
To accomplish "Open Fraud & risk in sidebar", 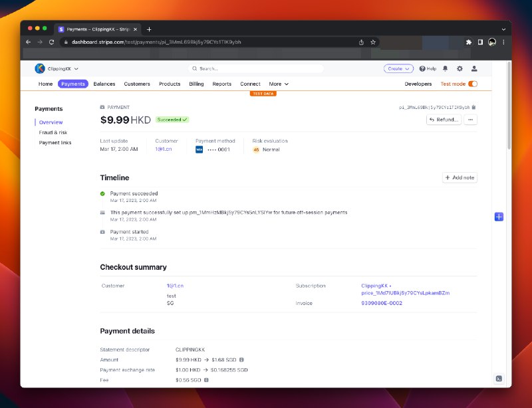I will (53, 132).
